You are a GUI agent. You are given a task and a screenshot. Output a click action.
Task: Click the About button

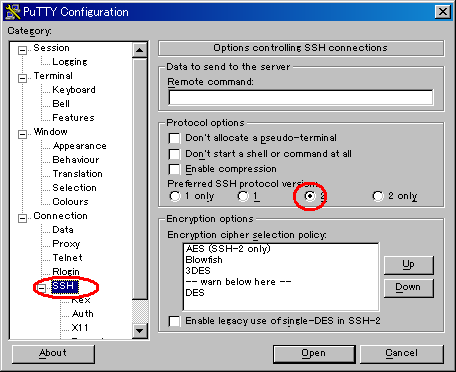pos(53,354)
